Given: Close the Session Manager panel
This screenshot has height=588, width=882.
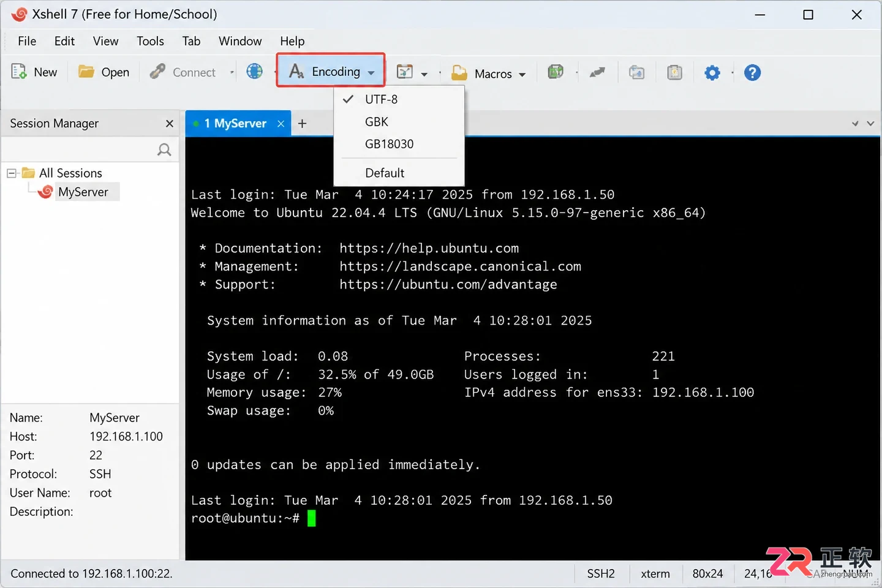Looking at the screenshot, I should click(x=170, y=124).
